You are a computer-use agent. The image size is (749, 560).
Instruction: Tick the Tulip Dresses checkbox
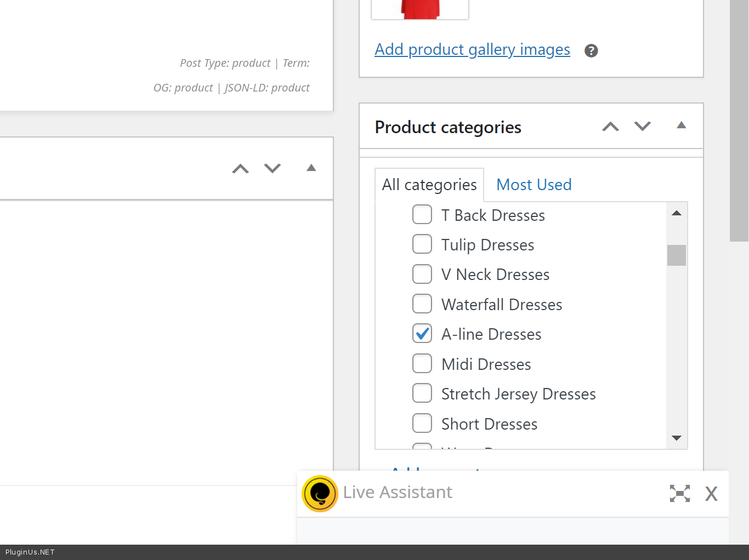[422, 244]
